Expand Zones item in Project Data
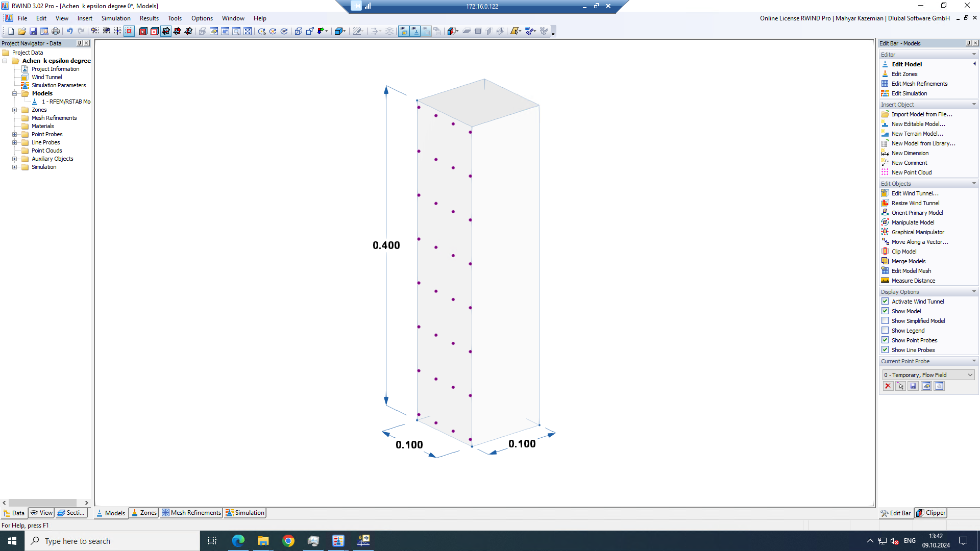This screenshot has height=551, width=980. [x=15, y=109]
